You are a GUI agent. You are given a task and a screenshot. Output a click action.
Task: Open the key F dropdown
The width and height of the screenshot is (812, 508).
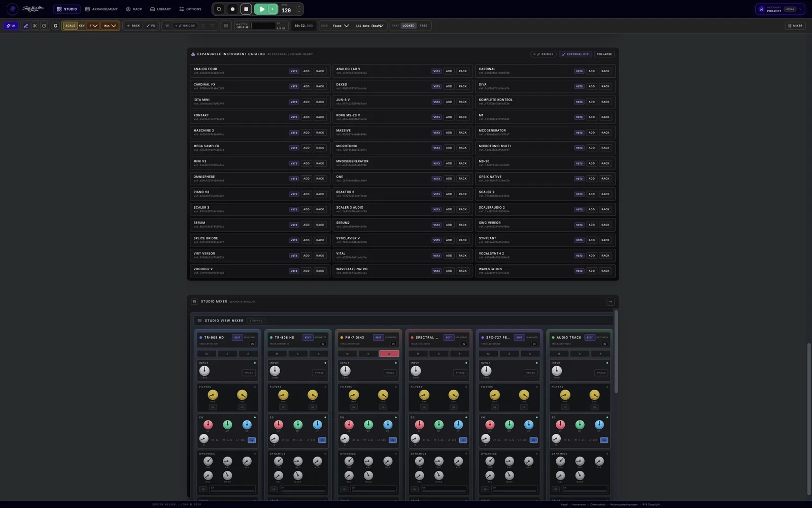click(x=93, y=25)
